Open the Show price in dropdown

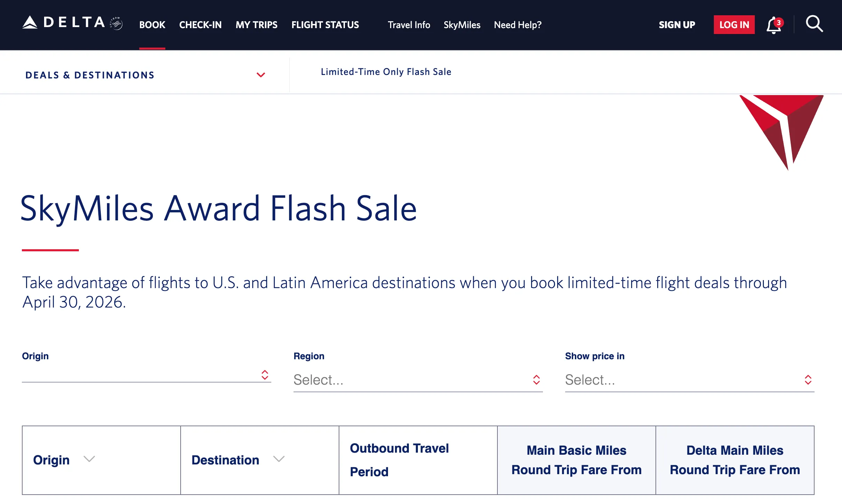pos(689,380)
